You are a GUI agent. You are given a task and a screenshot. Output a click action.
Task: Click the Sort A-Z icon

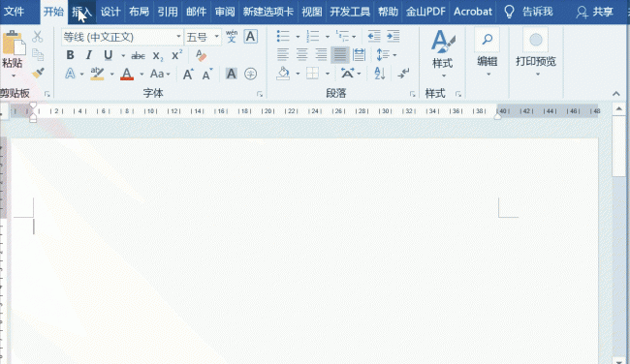380,74
